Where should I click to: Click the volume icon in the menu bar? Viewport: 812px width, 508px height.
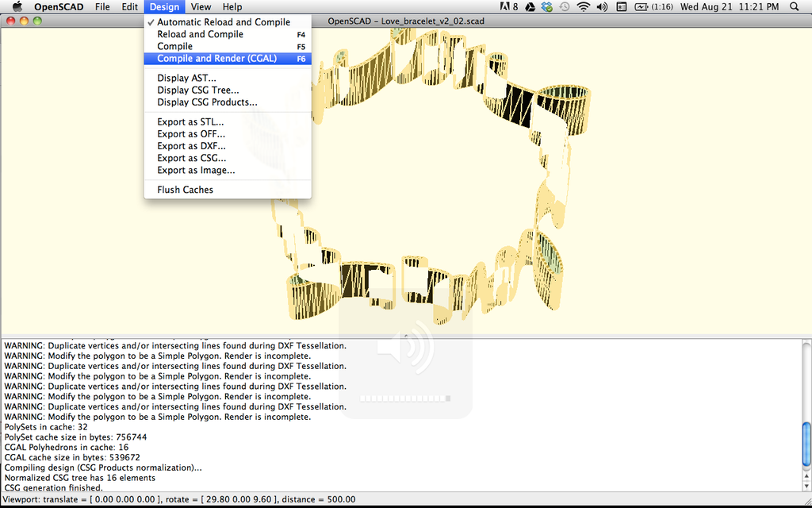tap(601, 7)
